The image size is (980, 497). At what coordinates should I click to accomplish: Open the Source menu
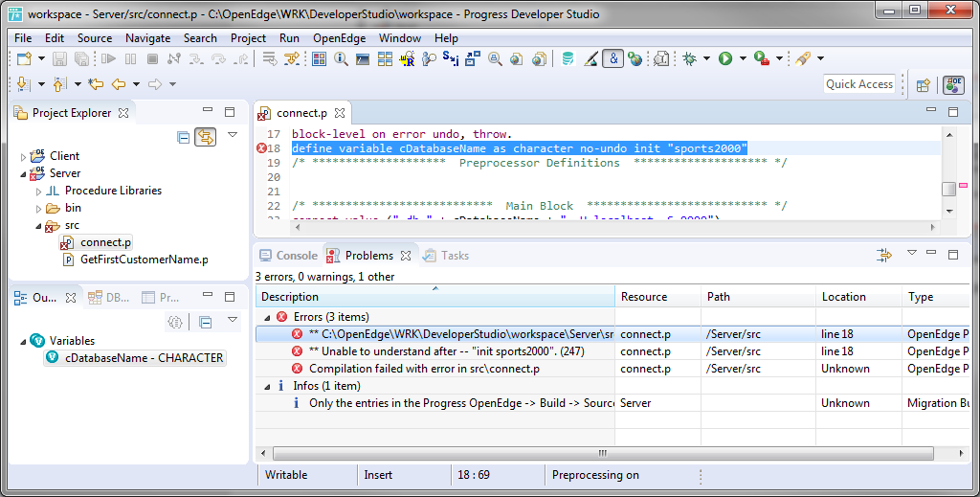[95, 38]
